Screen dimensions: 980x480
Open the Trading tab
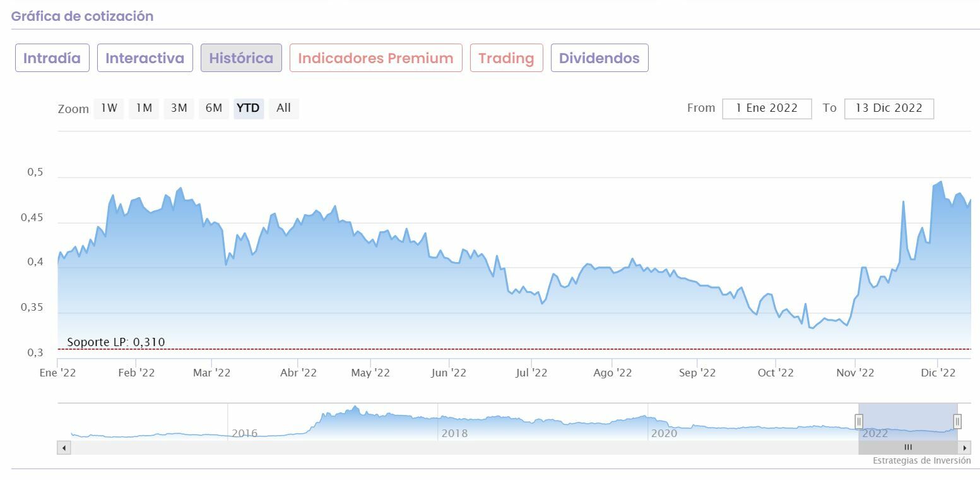506,58
